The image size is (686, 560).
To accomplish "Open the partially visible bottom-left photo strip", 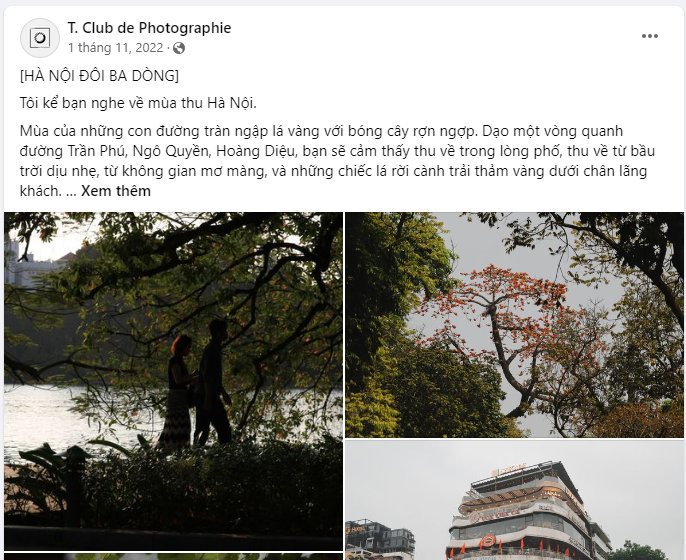I will click(174, 556).
